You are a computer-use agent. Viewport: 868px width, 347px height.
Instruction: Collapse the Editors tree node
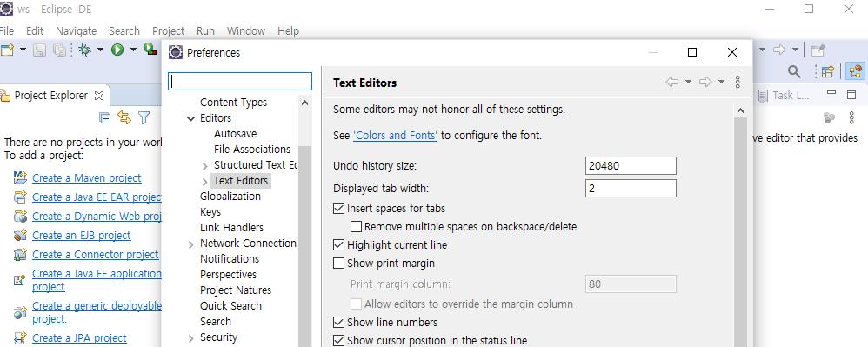[191, 118]
